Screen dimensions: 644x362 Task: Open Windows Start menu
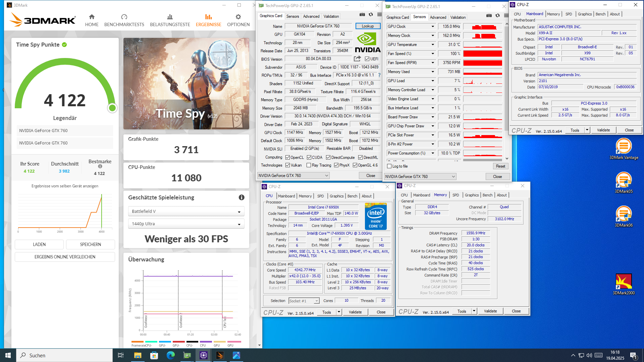[8, 355]
